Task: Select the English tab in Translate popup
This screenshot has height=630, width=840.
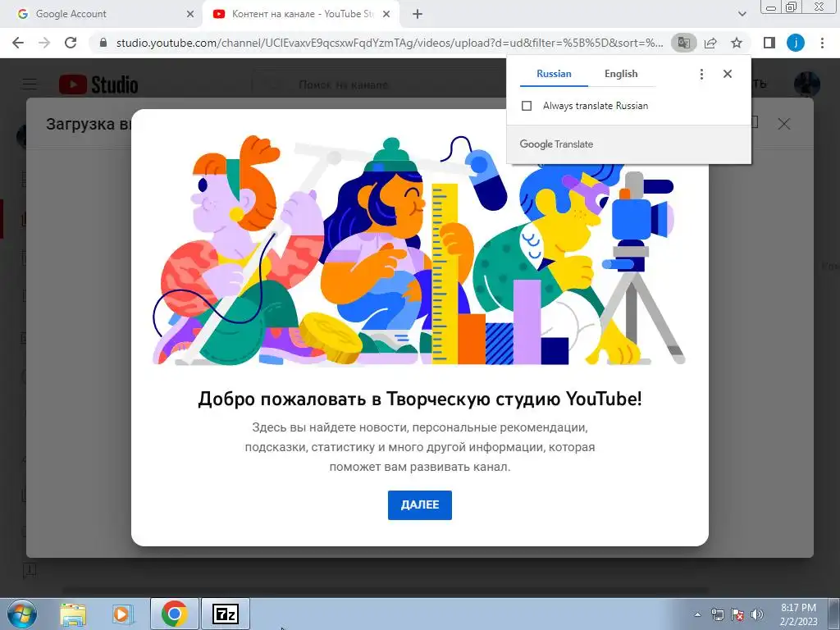Action: click(x=621, y=74)
